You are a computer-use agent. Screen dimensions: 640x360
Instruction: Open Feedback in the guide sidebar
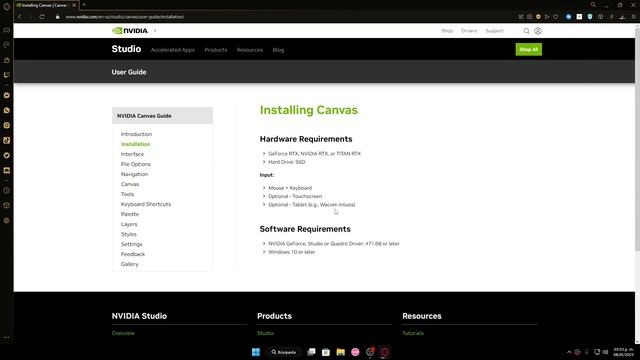(133, 254)
